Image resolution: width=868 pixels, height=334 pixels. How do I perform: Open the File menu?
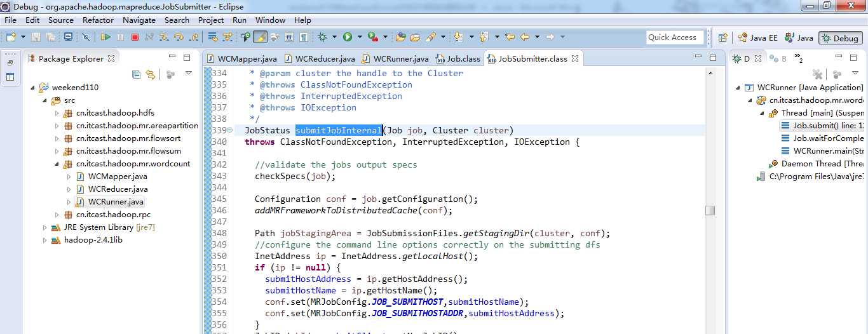10,20
